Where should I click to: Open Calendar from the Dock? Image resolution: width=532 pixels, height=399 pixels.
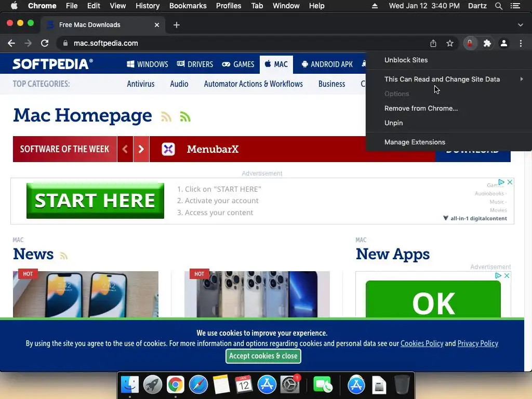(x=244, y=385)
